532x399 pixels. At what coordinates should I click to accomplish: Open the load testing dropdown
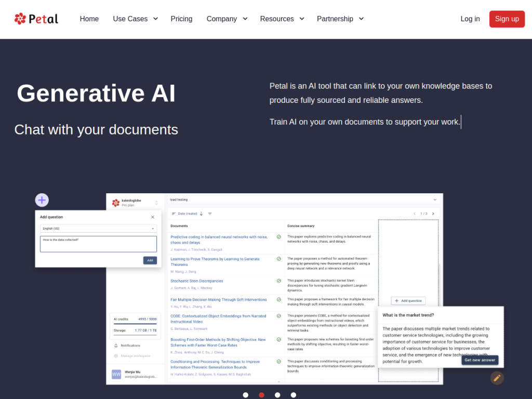(x=303, y=200)
